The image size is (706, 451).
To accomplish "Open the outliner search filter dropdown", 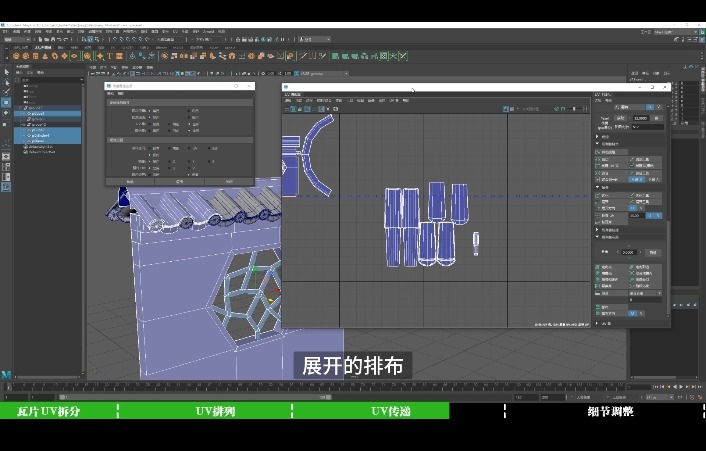I will point(81,80).
